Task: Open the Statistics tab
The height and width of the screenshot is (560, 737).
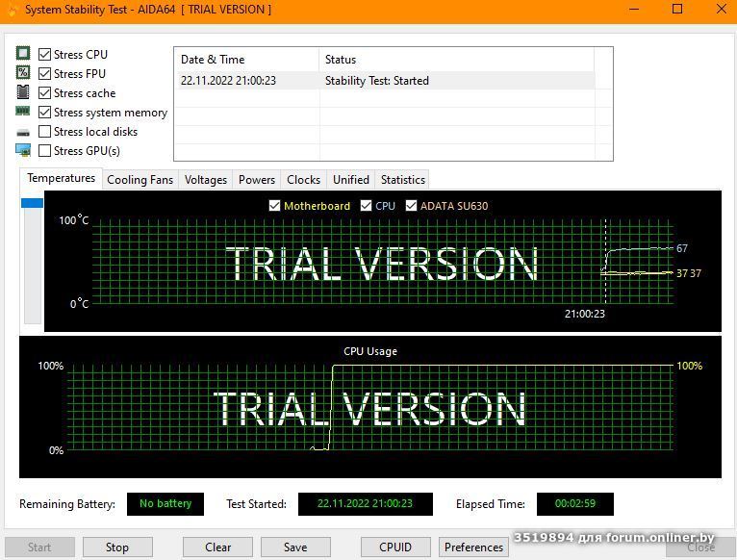Action: 403,180
